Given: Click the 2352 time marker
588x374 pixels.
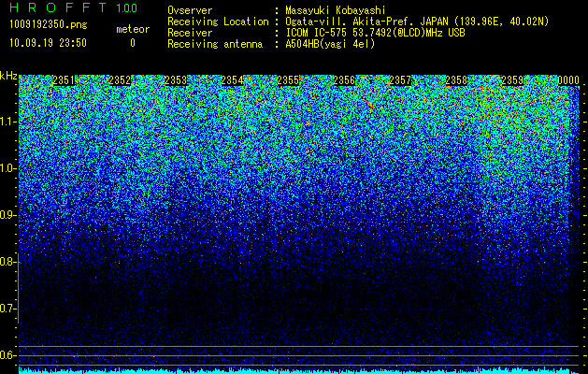Looking at the screenshot, I should [x=120, y=80].
